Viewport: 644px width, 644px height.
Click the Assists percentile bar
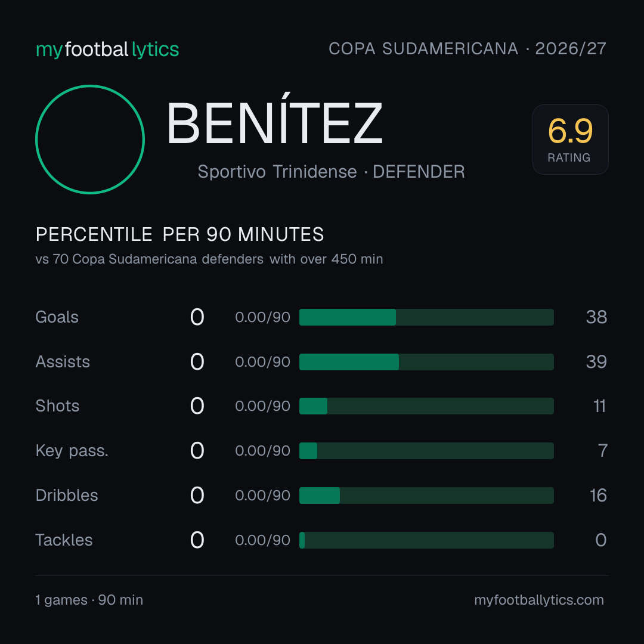tap(426, 362)
